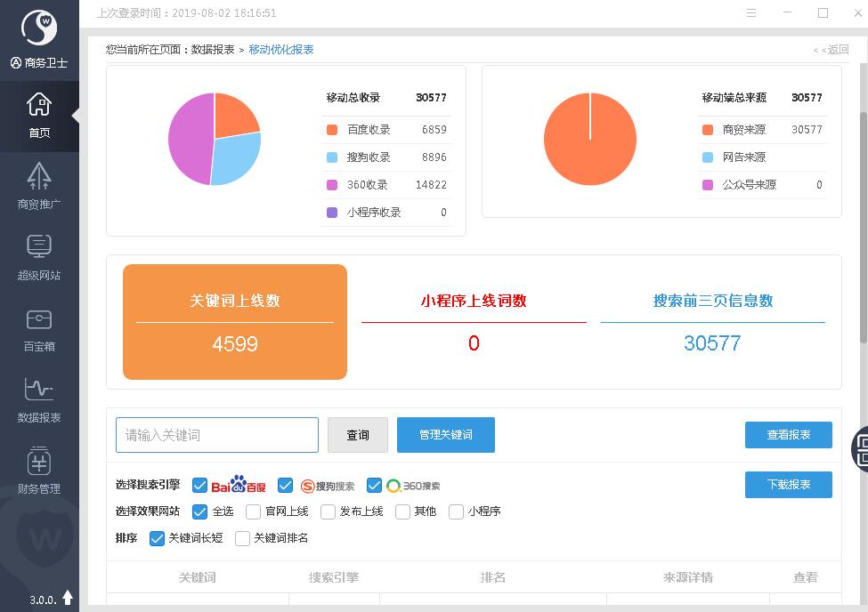Open the title bar hamburger menu
The image size is (868, 612).
point(752,13)
